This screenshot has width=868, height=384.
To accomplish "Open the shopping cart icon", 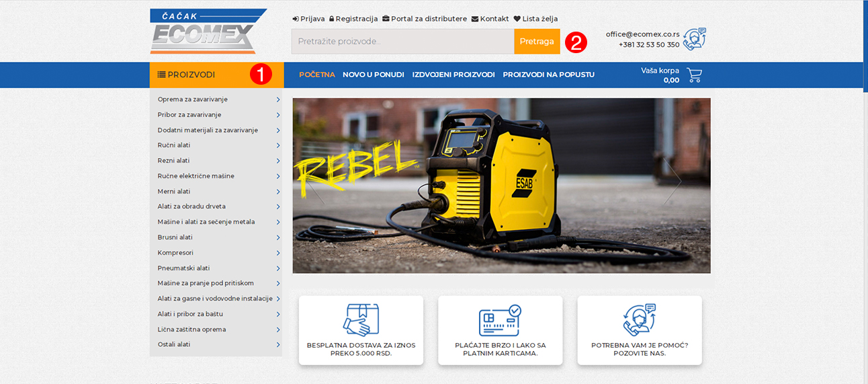I will (x=695, y=75).
